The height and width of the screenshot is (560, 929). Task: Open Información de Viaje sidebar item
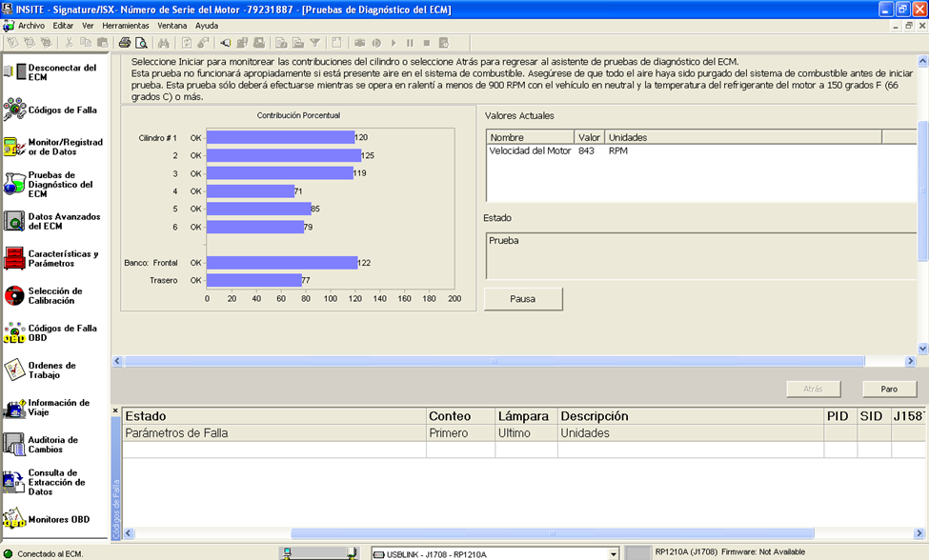[x=14, y=407]
